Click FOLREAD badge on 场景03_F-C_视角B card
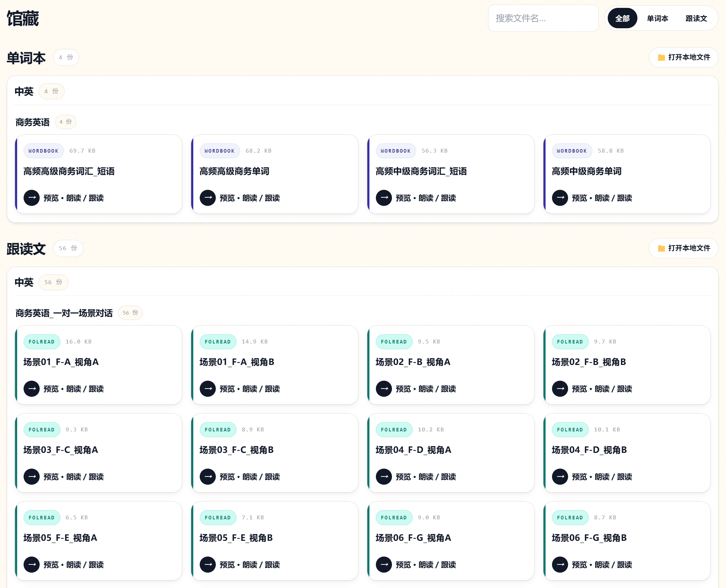726x588 pixels. click(218, 430)
